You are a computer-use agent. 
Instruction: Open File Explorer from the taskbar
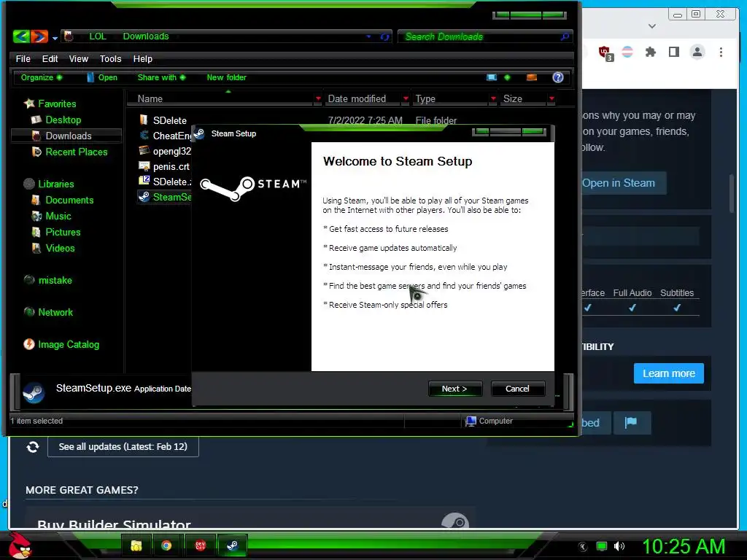[x=136, y=545]
